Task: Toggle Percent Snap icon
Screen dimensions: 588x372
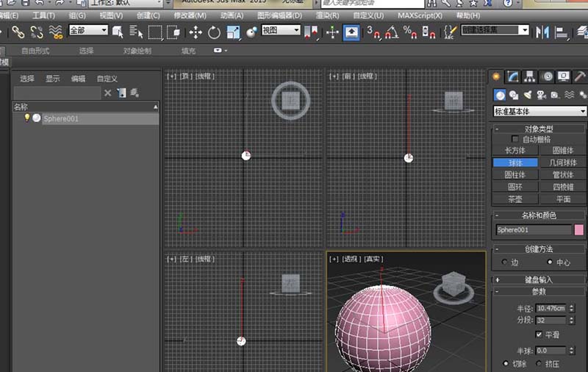Action: click(x=410, y=32)
